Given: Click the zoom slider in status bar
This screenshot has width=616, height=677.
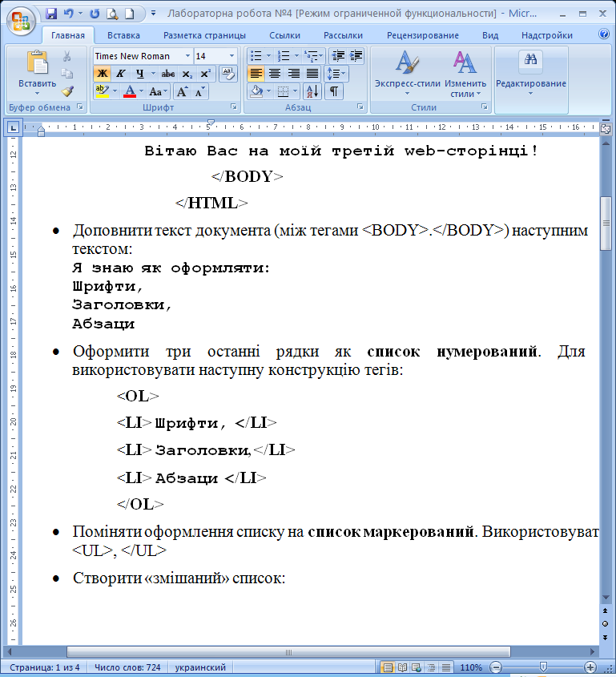Looking at the screenshot, I should [543, 667].
